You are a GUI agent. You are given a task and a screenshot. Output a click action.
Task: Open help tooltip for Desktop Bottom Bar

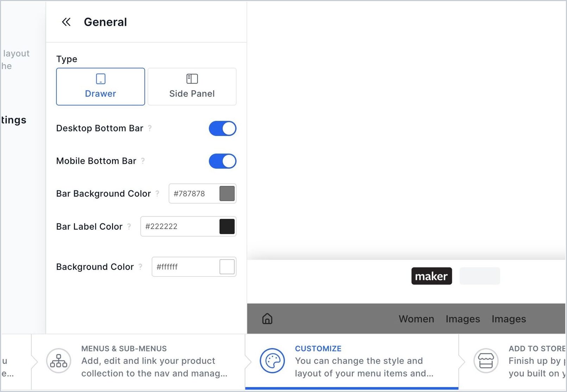(150, 128)
